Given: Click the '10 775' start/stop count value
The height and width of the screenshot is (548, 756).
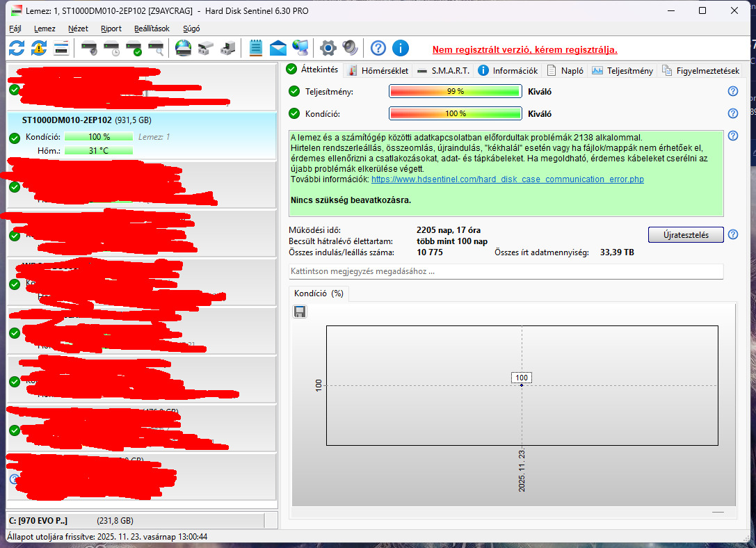Looking at the screenshot, I should (x=430, y=252).
